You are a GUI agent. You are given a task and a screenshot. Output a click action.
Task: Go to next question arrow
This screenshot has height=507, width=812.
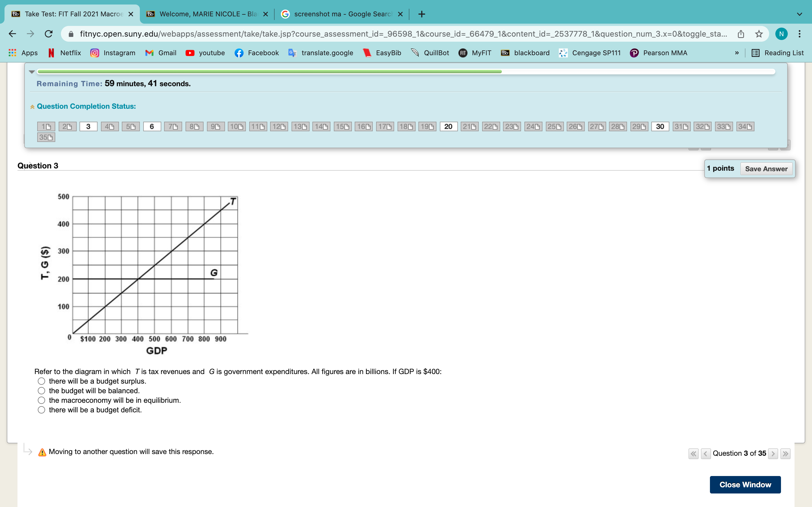773,453
